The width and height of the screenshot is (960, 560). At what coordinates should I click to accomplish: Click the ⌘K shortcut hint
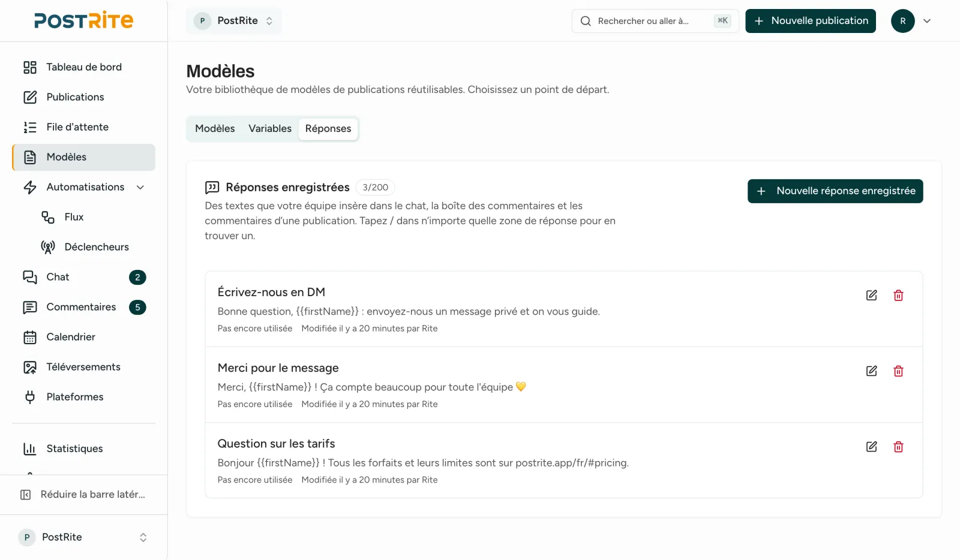click(723, 21)
